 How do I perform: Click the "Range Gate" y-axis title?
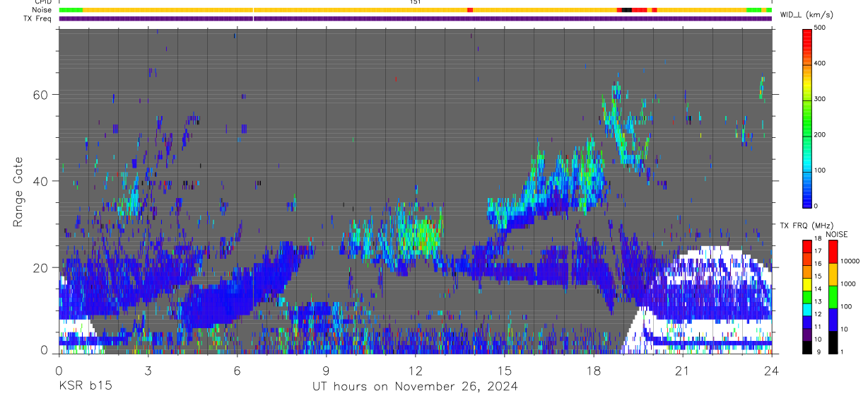click(x=18, y=191)
